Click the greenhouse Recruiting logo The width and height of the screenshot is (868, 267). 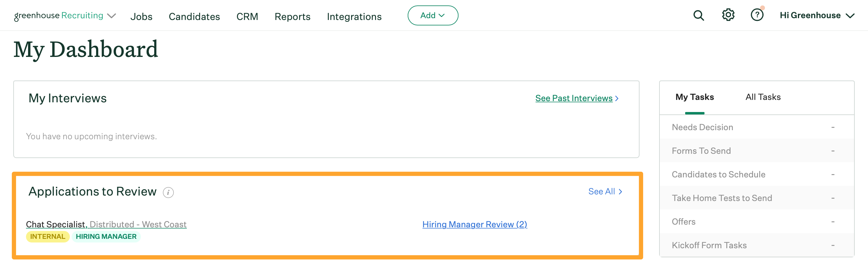tap(59, 15)
